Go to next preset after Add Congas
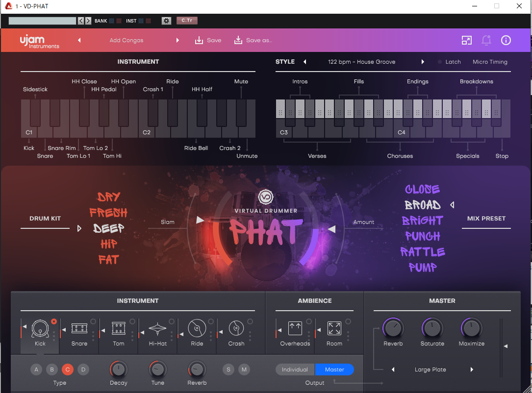Viewport: 532px width, 393px height. coord(177,40)
